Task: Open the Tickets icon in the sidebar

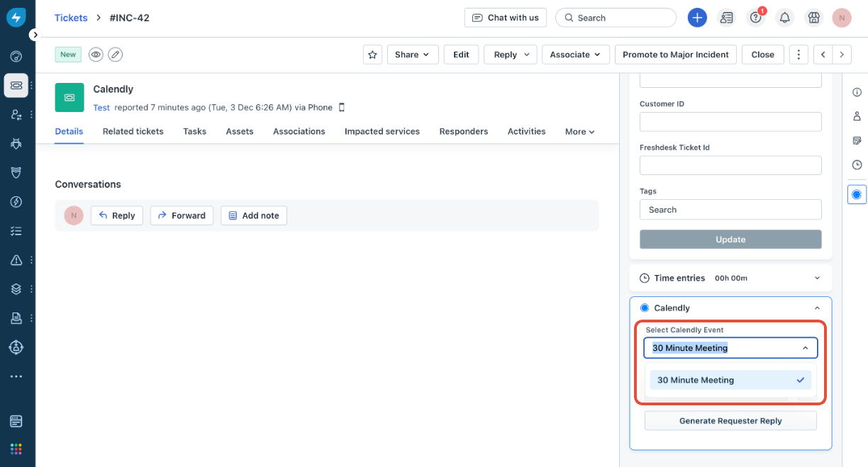Action: pos(16,85)
